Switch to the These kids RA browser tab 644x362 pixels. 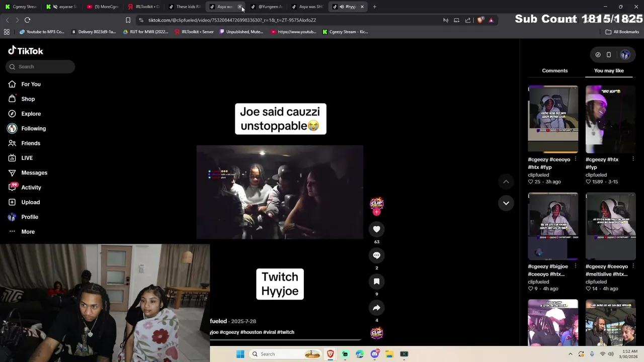[x=185, y=7]
